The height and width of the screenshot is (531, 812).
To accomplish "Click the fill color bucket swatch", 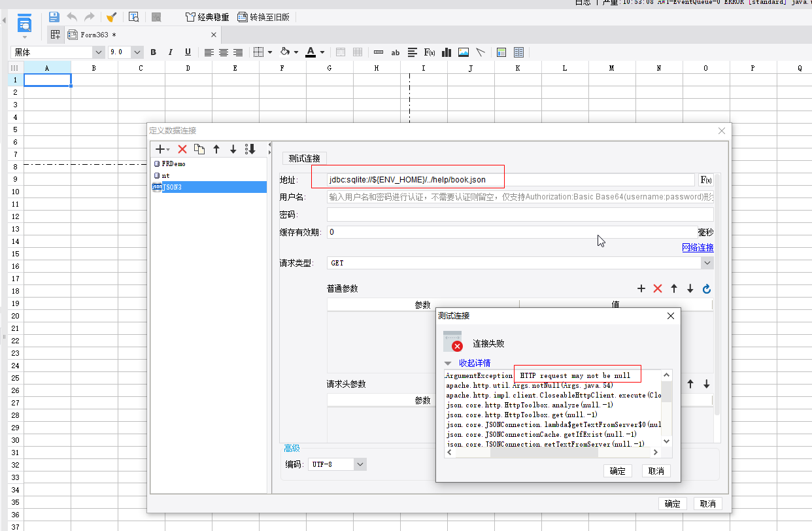I will (x=284, y=52).
